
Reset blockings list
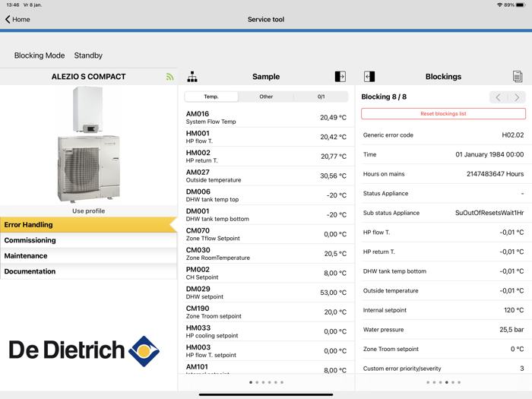pyautogui.click(x=443, y=114)
